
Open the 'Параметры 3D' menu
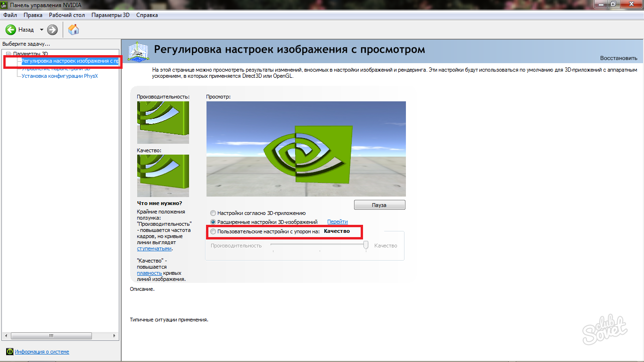(x=110, y=15)
